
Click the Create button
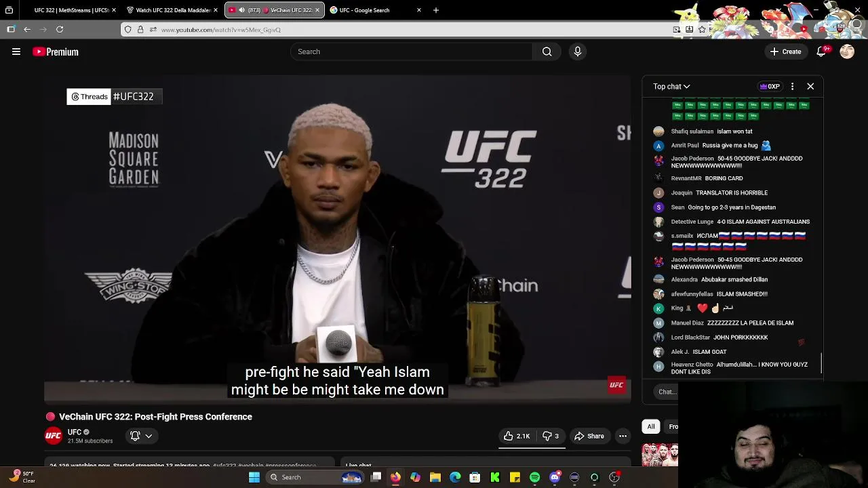786,52
